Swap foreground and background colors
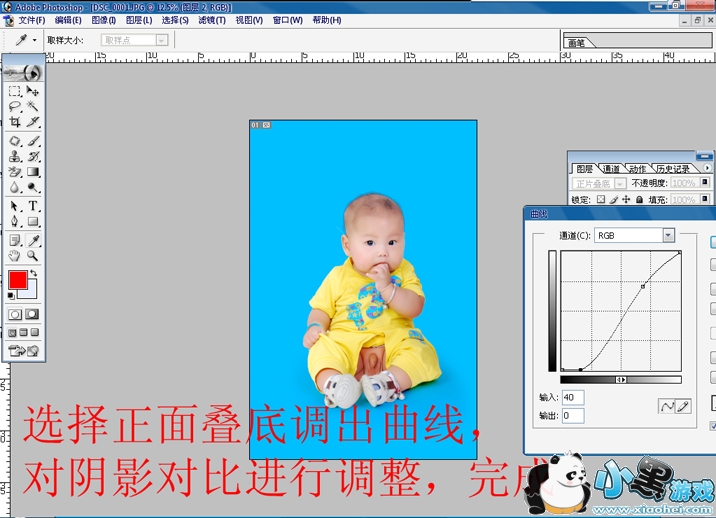Viewport: 716px width, 518px height. [x=33, y=273]
